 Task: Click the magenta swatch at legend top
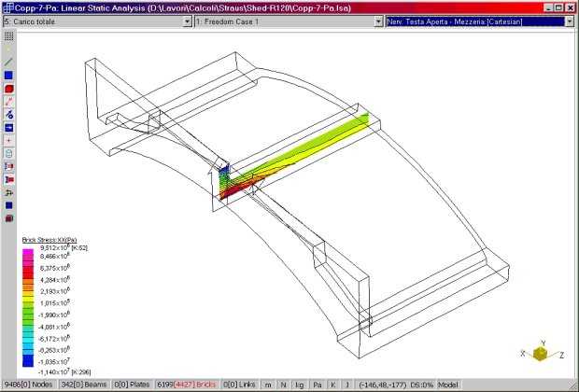pos(28,249)
